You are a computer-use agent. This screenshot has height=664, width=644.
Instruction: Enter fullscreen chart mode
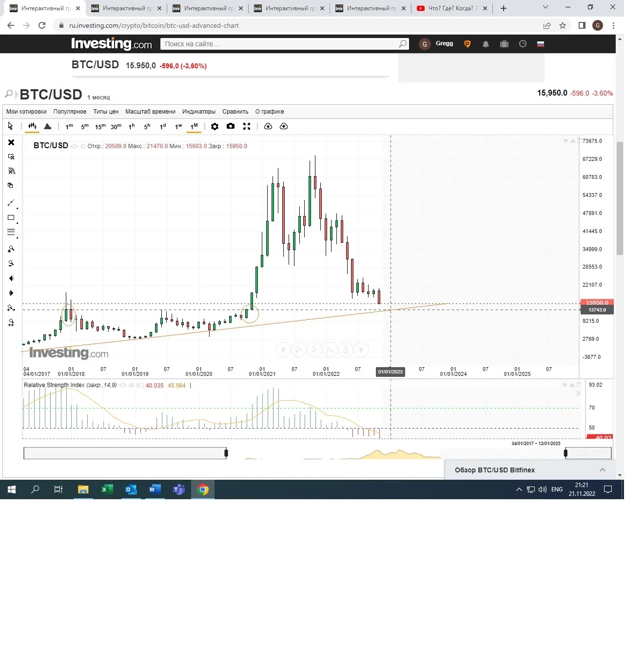click(247, 126)
